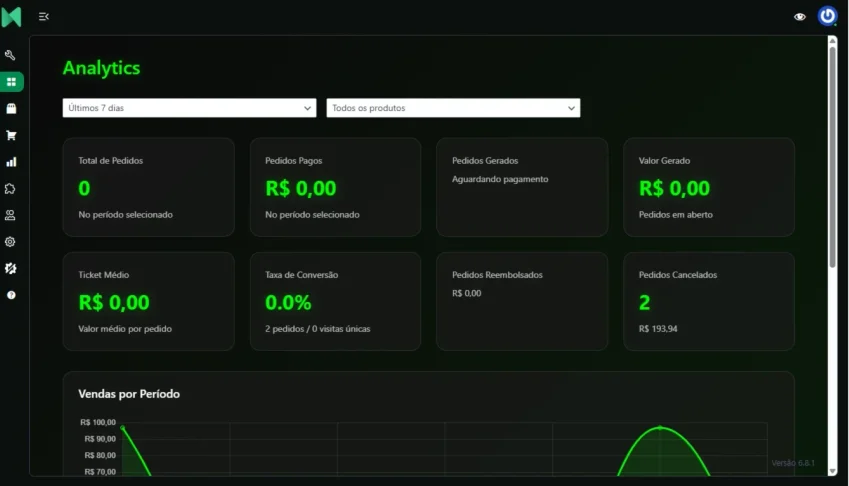Click the 'Ticket Médio' card label
This screenshot has width=849, height=486.
click(103, 275)
